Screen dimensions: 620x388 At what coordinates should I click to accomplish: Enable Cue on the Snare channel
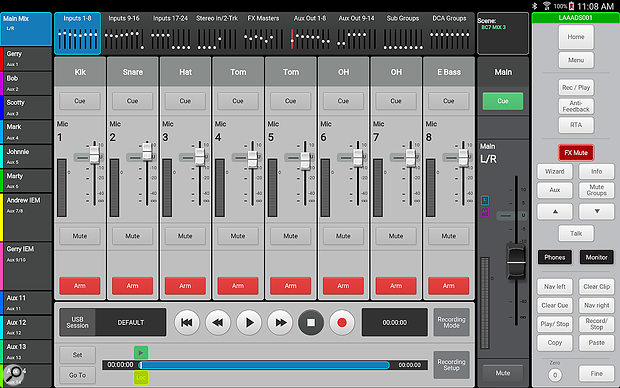tap(132, 101)
